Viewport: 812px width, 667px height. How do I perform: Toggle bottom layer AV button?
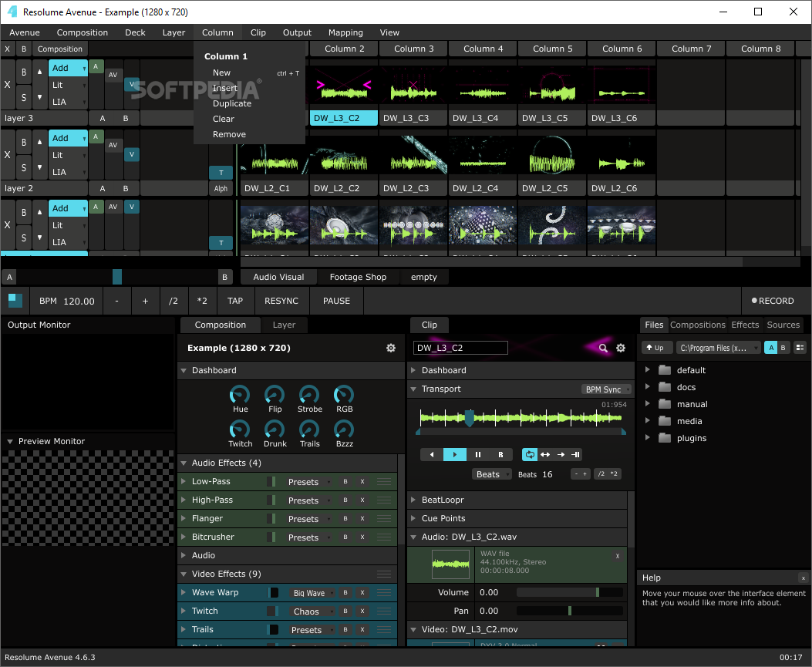pyautogui.click(x=113, y=207)
